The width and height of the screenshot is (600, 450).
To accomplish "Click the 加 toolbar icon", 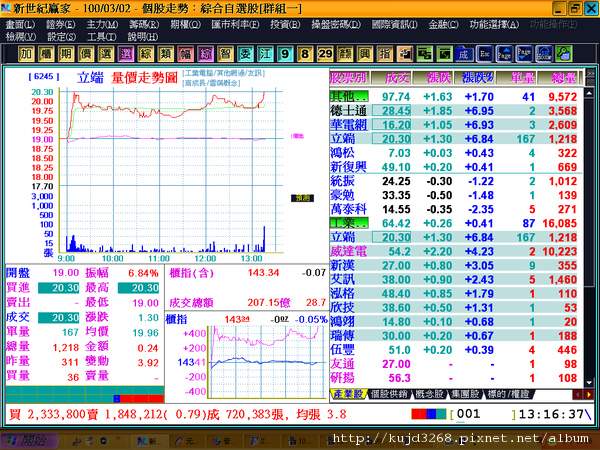I will [x=26, y=54].
